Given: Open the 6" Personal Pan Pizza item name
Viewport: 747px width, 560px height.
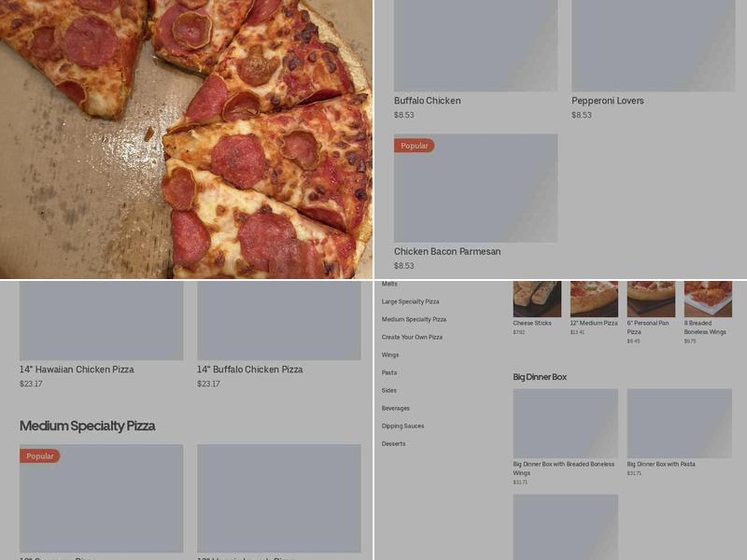Looking at the screenshot, I should tap(648, 328).
